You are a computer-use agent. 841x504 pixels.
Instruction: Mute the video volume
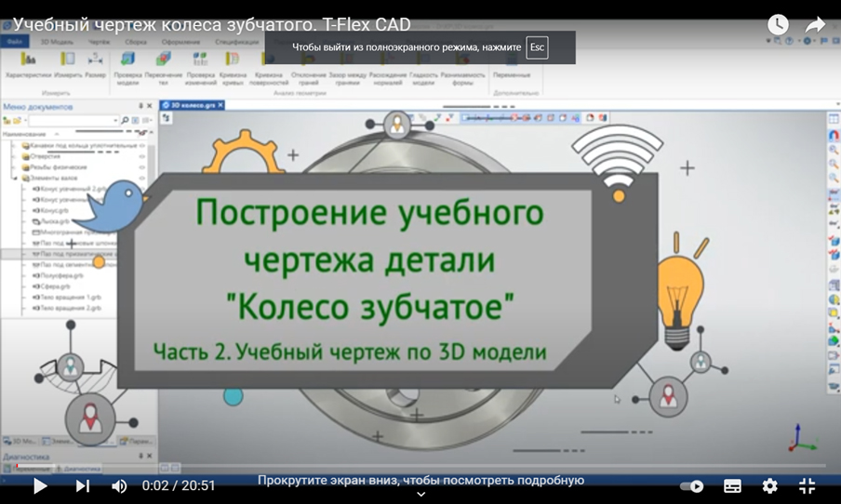[119, 485]
